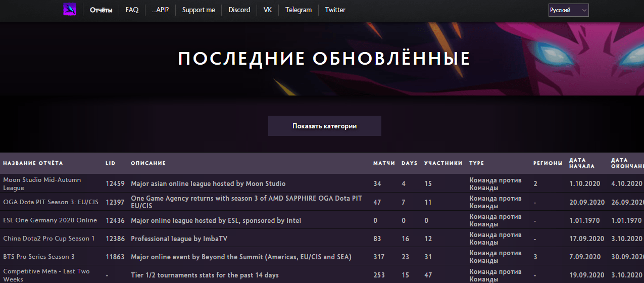
Task: Sort by Участники column header
Action: pyautogui.click(x=443, y=163)
